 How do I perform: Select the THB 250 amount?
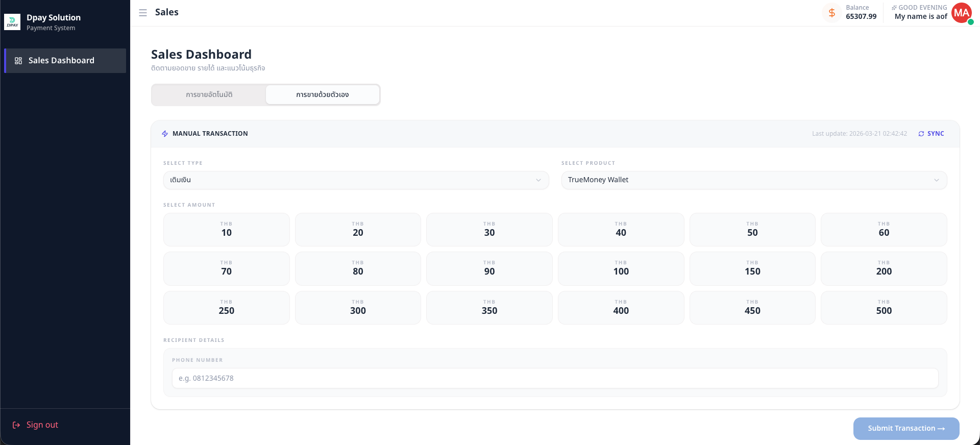(227, 308)
